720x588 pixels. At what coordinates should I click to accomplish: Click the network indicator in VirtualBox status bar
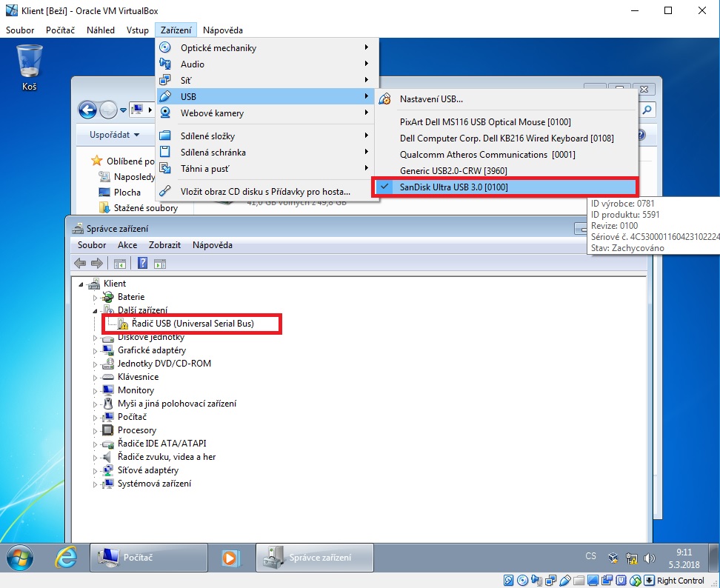551,581
